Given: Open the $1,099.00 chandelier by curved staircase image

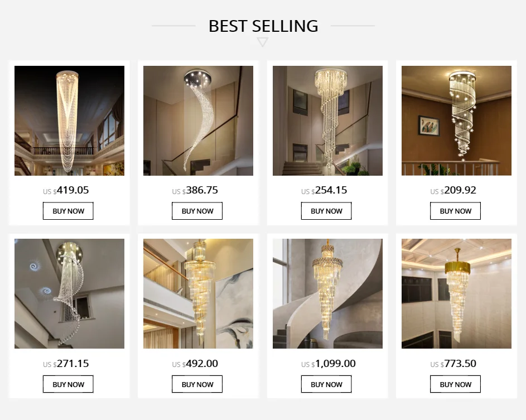Looking at the screenshot, I should [328, 293].
